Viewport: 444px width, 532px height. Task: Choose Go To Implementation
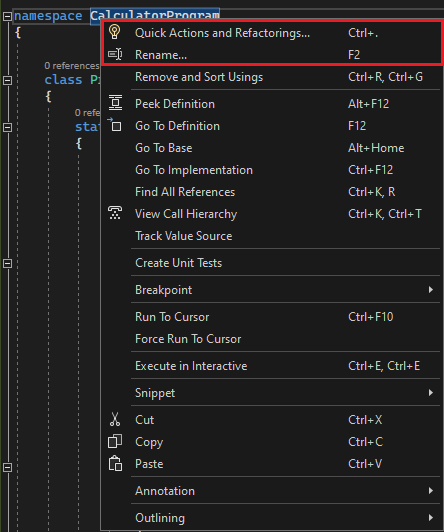click(x=272, y=170)
